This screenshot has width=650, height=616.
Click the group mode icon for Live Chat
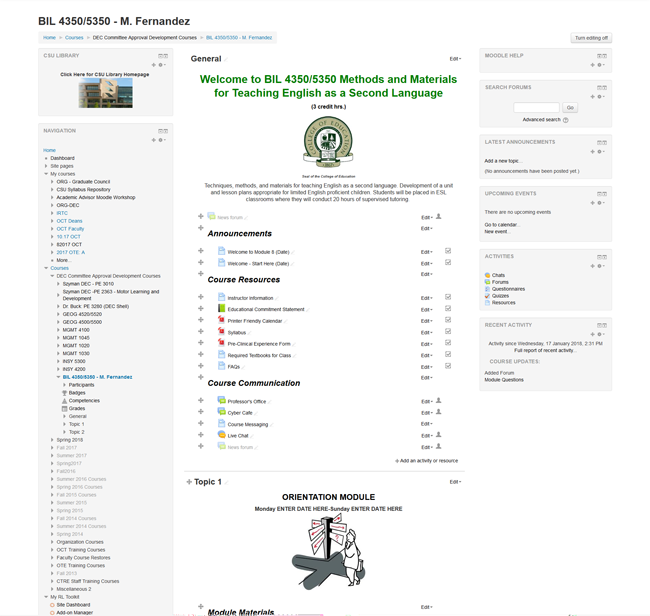(x=439, y=434)
